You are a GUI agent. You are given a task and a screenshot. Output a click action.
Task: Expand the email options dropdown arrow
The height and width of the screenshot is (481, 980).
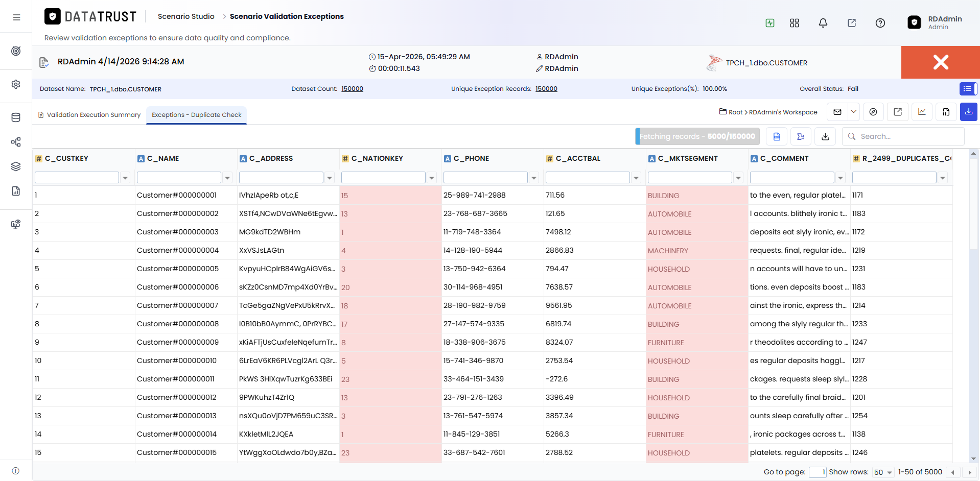(x=854, y=112)
